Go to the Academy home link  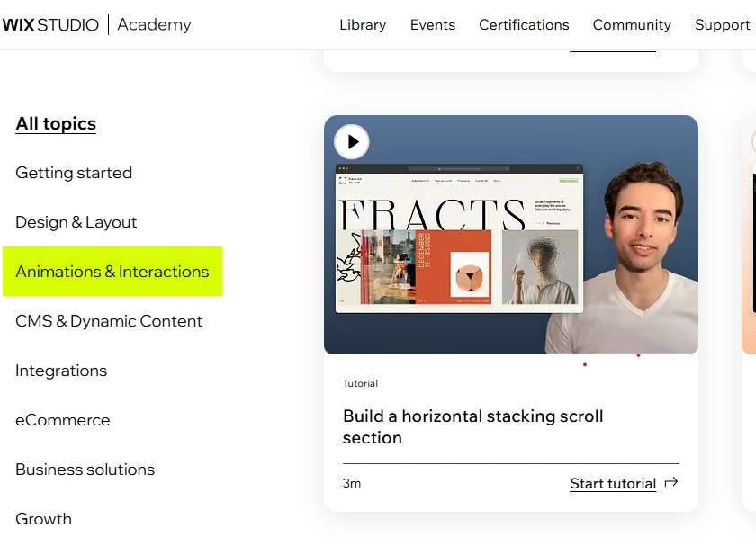[154, 24]
